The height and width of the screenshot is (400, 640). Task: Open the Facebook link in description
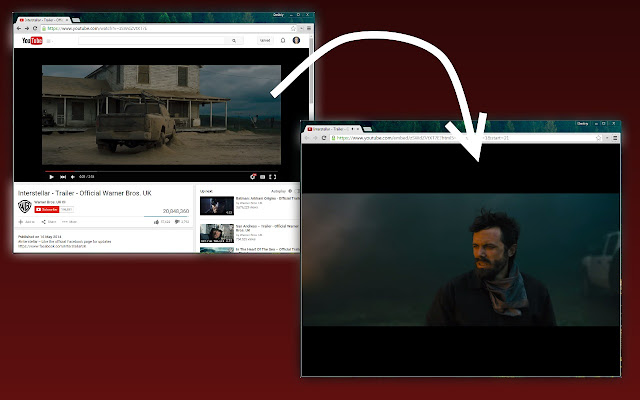(52, 246)
